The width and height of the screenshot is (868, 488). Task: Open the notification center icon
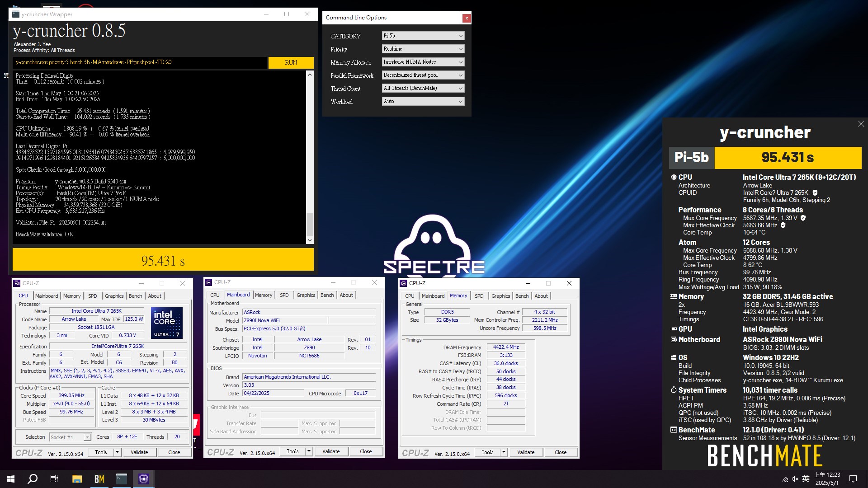point(853,479)
